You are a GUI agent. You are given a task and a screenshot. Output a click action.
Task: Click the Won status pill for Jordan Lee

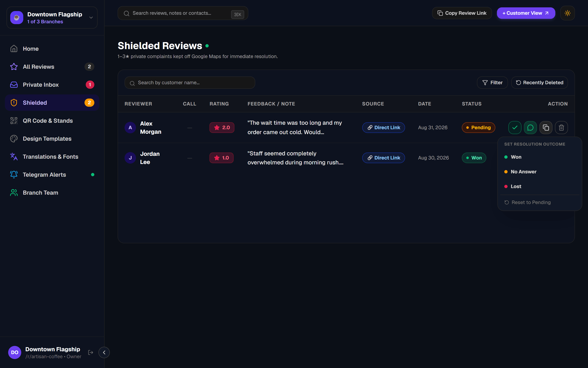click(x=474, y=158)
